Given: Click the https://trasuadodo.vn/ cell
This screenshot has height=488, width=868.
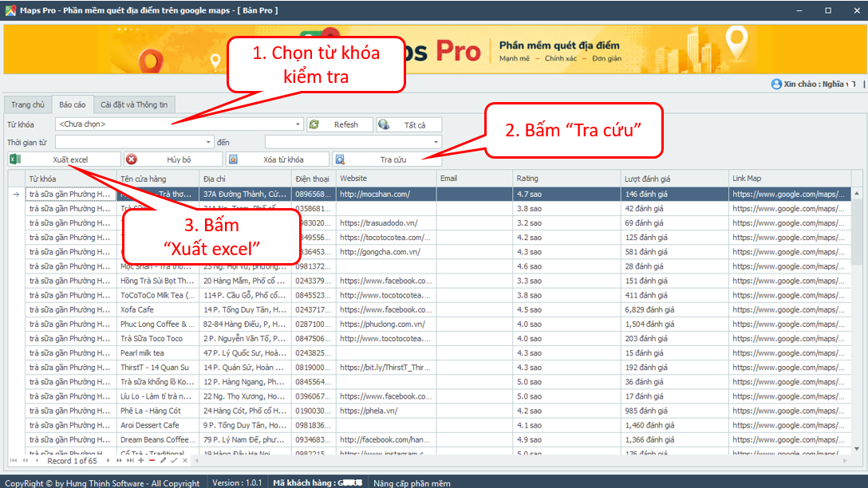Looking at the screenshot, I should point(386,223).
